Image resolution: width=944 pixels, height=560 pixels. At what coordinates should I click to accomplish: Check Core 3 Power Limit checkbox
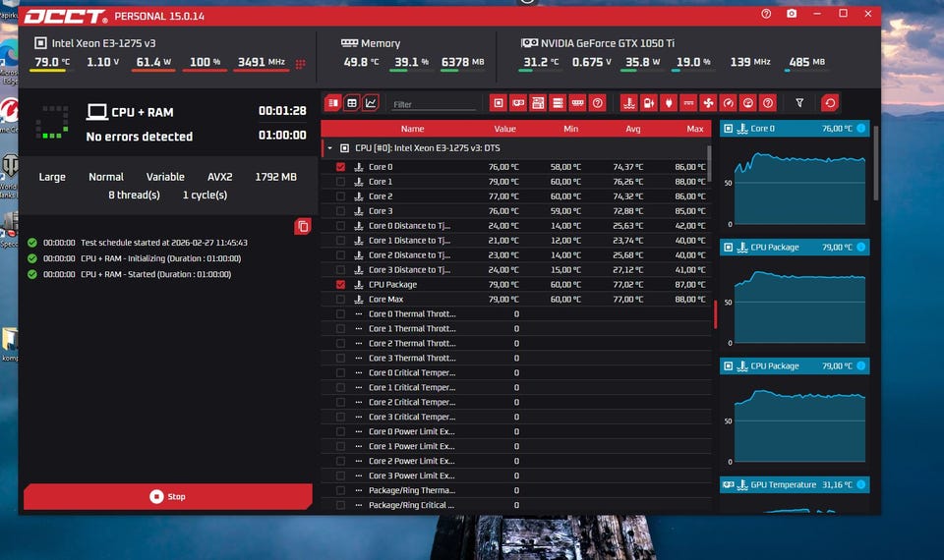coord(341,476)
